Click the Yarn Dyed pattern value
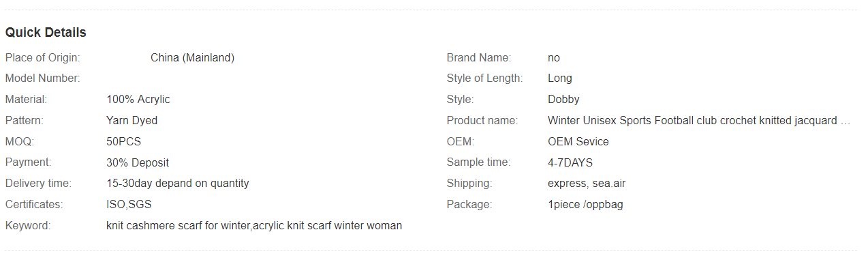The width and height of the screenshot is (868, 260). 132,121
